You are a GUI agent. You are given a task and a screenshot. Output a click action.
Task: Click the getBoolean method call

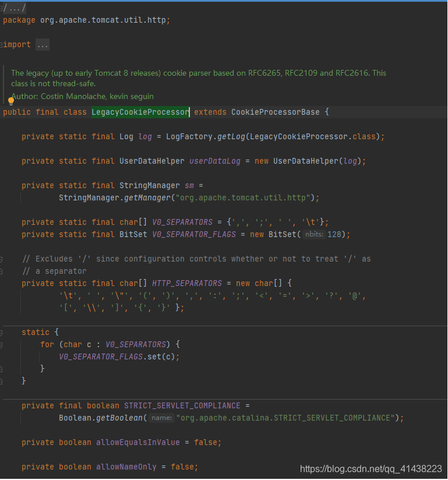(x=119, y=418)
